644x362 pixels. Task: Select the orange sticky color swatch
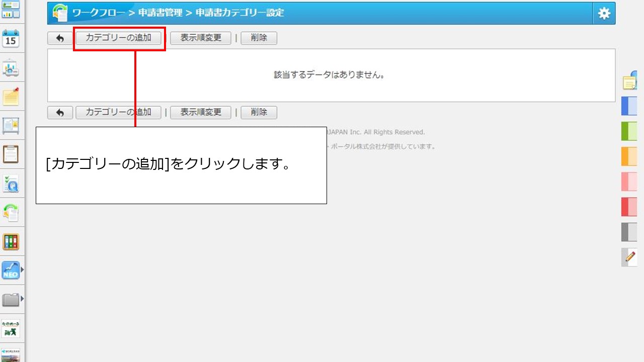[x=629, y=156]
